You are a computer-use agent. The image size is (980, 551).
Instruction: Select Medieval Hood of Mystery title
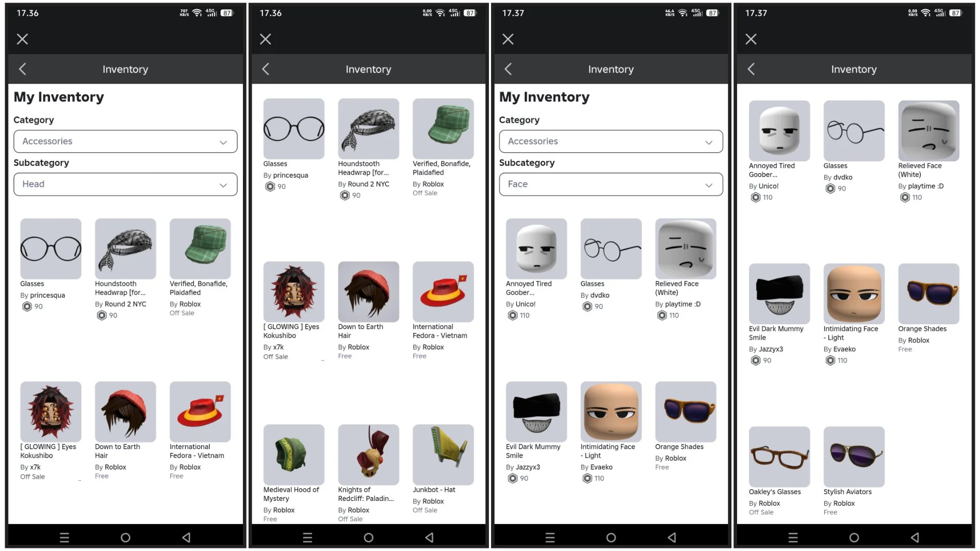[291, 494]
